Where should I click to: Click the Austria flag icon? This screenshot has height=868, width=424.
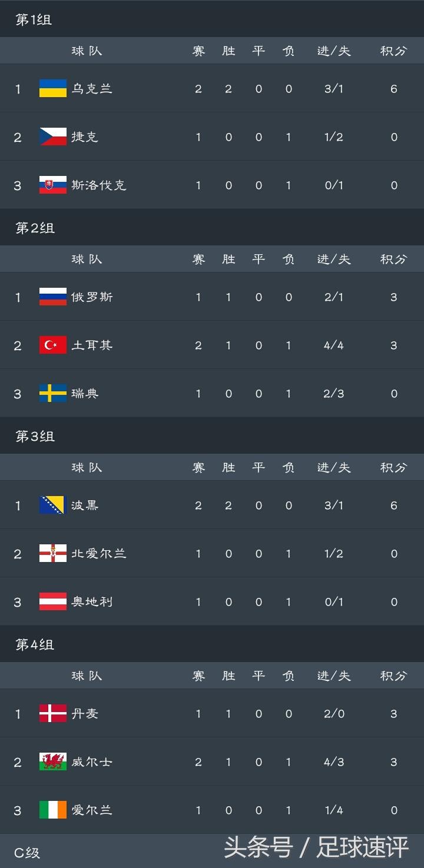(x=53, y=602)
